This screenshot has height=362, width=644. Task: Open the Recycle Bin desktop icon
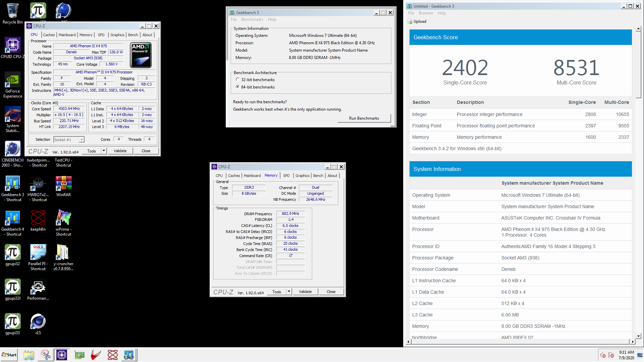(13, 13)
